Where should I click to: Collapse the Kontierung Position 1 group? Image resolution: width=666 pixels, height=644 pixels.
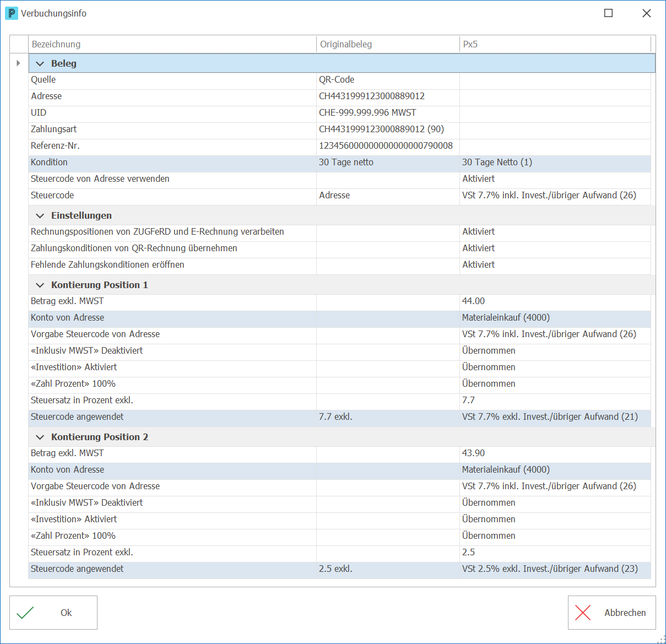click(x=40, y=285)
